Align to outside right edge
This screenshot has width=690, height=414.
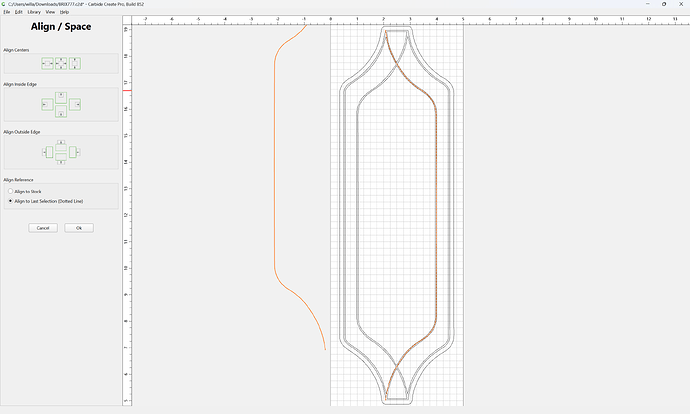tap(74, 152)
